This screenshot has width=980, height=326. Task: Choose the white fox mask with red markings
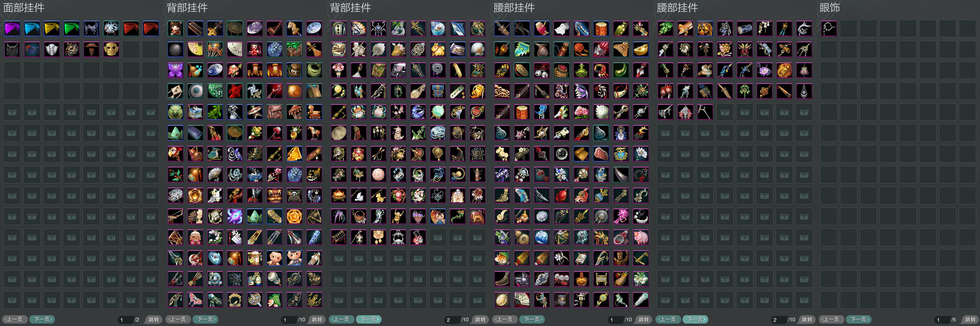click(x=111, y=29)
